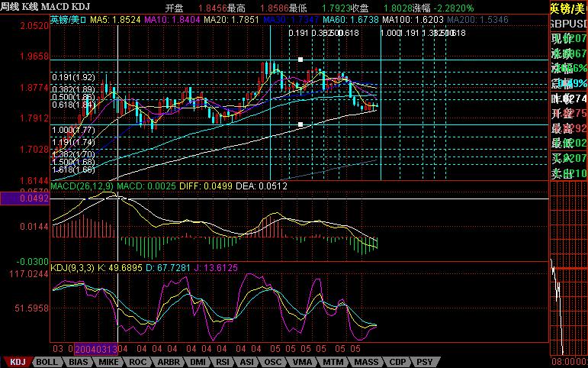Click the 1.191(1.74) Fibonacci level label

point(73,142)
